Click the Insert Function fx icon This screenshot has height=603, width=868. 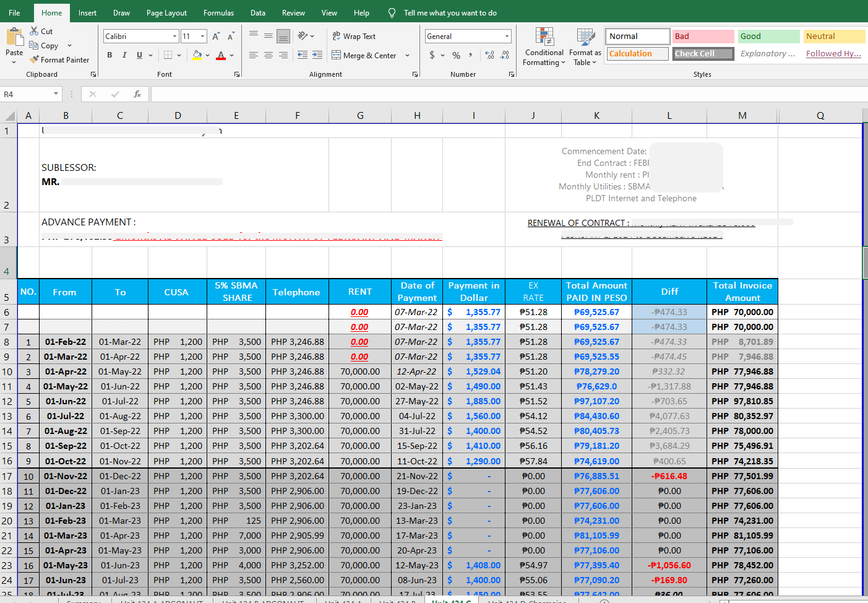[137, 94]
